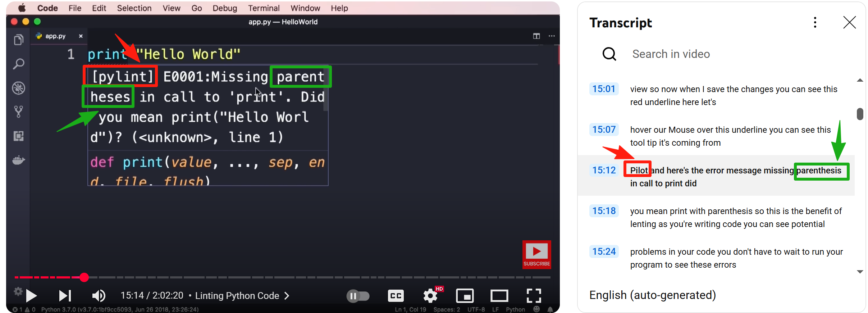The width and height of the screenshot is (868, 313).
Task: Click the Python 3.7.0 interpreter status entry
Action: [120, 309]
